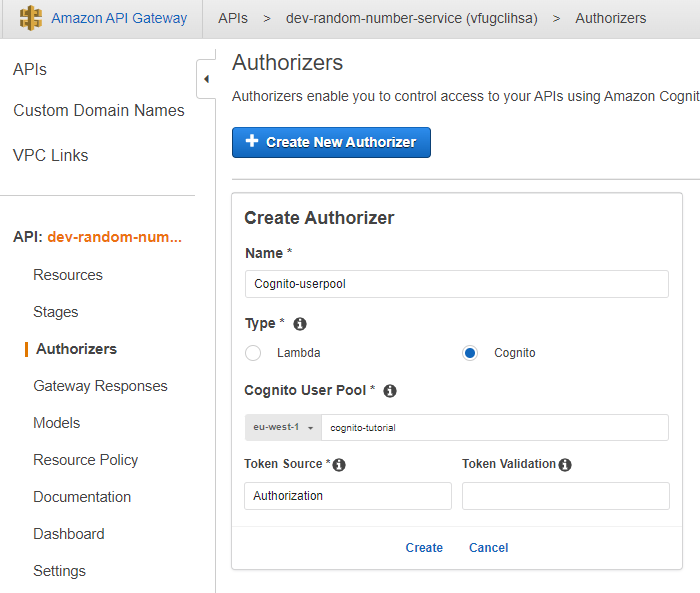Open Models section
This screenshot has width=700, height=593.
(x=57, y=423)
